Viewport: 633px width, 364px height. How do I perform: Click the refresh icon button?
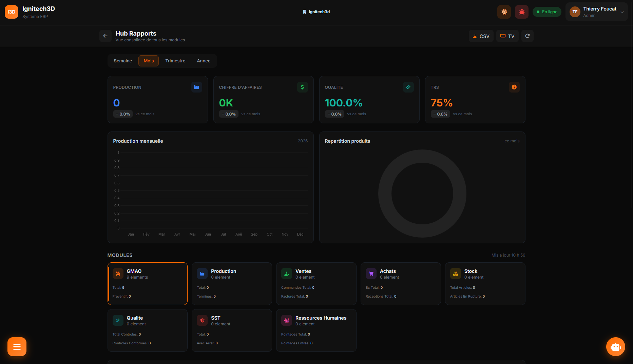click(x=527, y=36)
